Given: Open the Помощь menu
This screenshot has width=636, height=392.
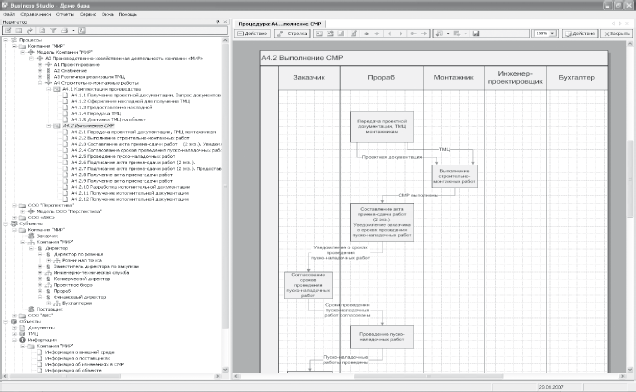Looking at the screenshot, I should [128, 14].
